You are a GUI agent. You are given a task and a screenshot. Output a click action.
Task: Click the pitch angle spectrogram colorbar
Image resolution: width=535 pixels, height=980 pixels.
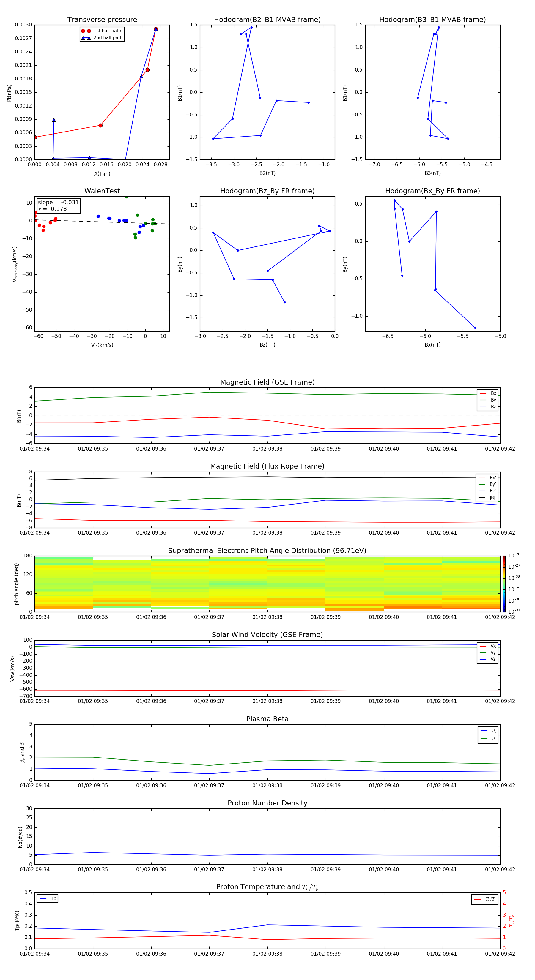(504, 584)
